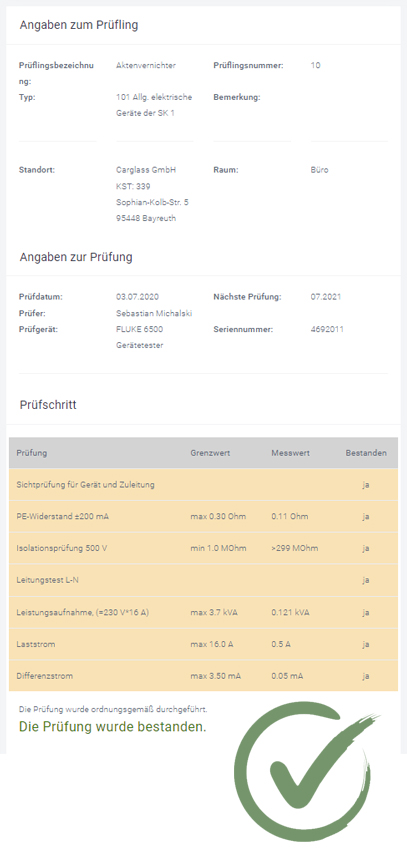407x867 pixels.
Task: Click the Angaben zum Prüfling section heading
Action: click(x=79, y=25)
